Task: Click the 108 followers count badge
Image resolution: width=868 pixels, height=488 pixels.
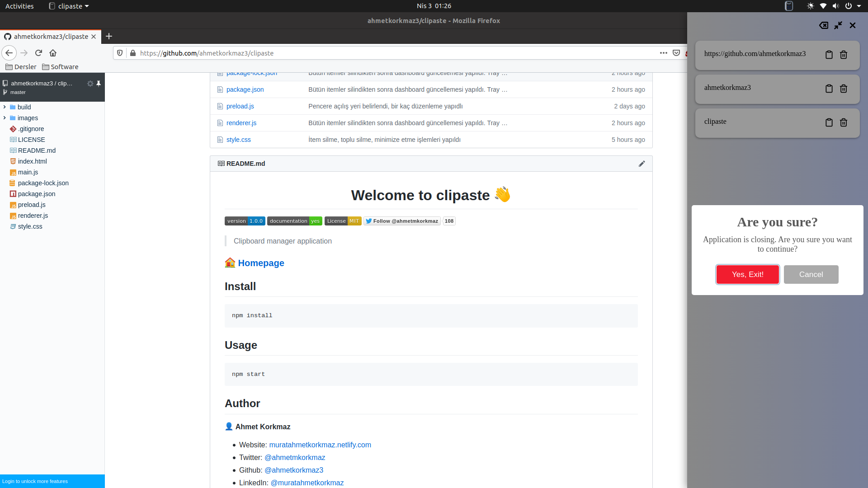Action: coord(449,221)
